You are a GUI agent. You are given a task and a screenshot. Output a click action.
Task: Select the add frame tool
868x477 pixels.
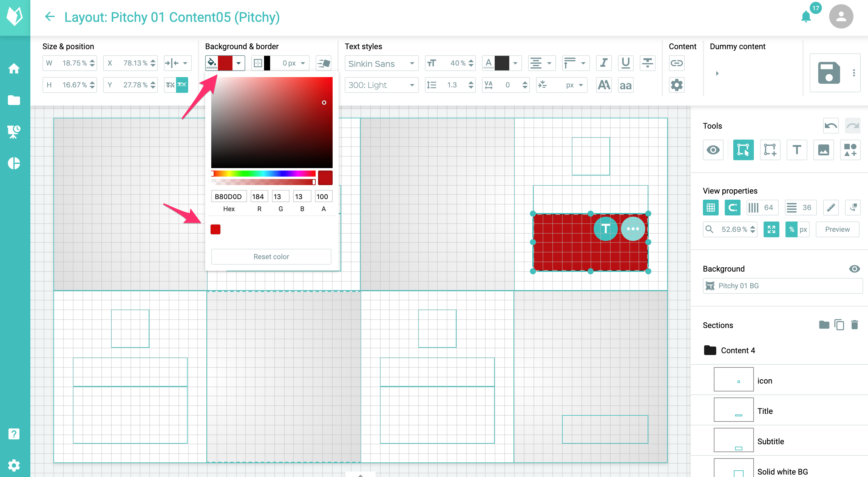(x=770, y=150)
